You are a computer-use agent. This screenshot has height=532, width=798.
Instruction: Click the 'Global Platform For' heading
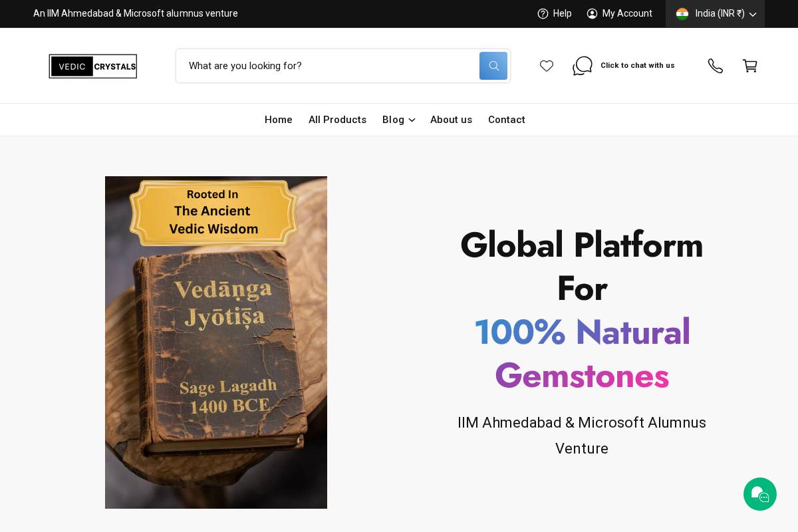[582, 267]
